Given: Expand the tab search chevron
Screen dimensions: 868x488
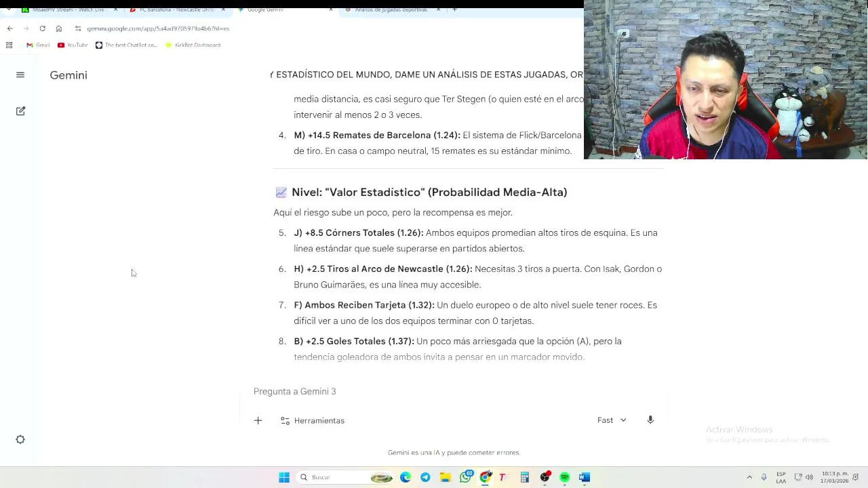Looking at the screenshot, I should click(8, 10).
